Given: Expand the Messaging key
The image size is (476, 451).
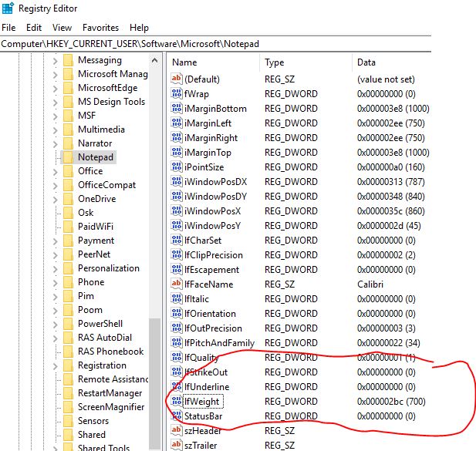Looking at the screenshot, I should [55, 60].
